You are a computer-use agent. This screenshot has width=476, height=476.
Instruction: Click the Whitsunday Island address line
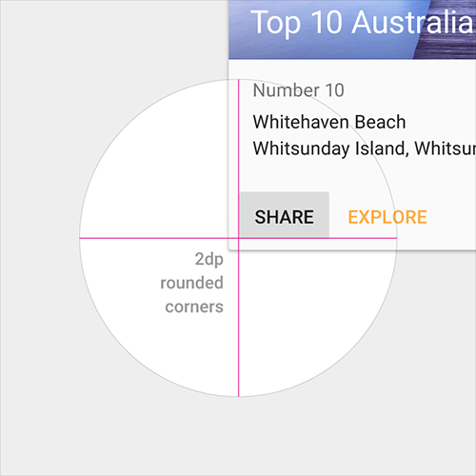[365, 149]
